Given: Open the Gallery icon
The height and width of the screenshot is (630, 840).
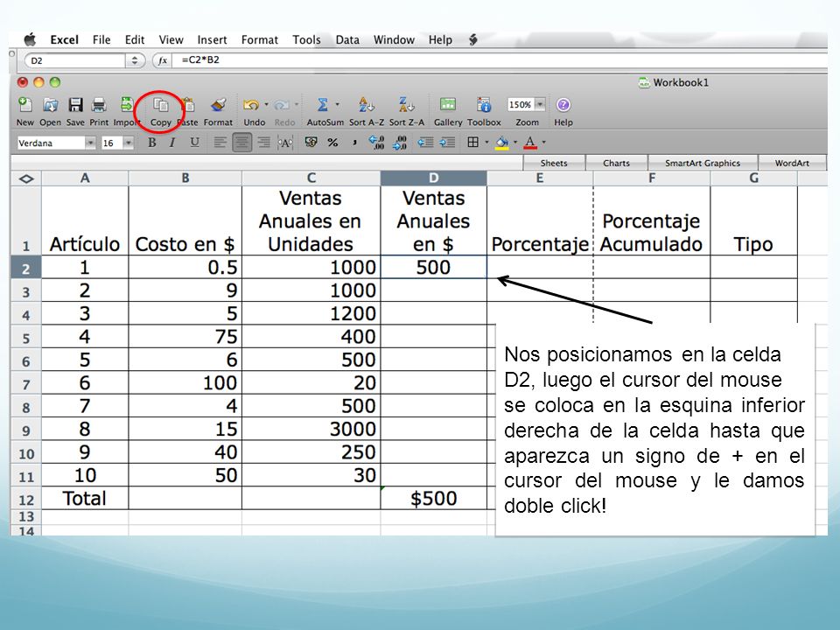Looking at the screenshot, I should tap(448, 104).
